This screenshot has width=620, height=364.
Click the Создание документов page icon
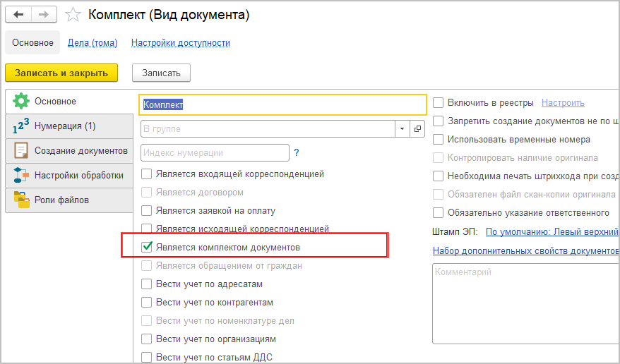(21, 150)
